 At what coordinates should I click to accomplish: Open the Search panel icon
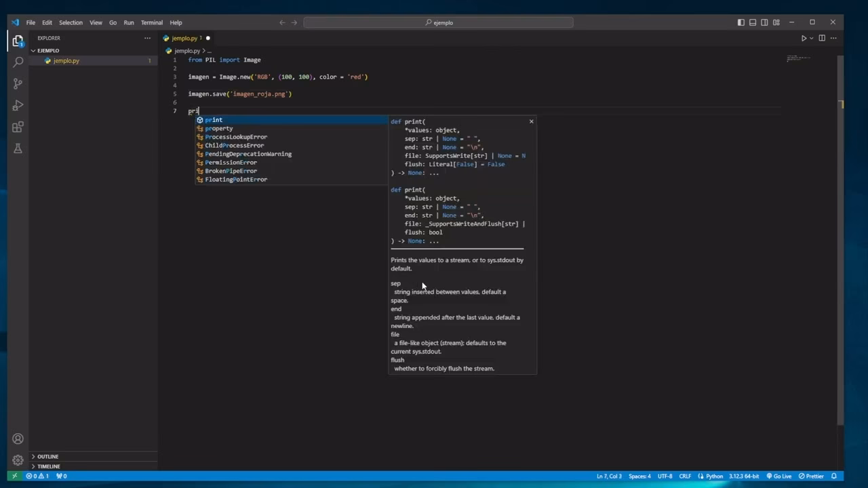pos(18,62)
